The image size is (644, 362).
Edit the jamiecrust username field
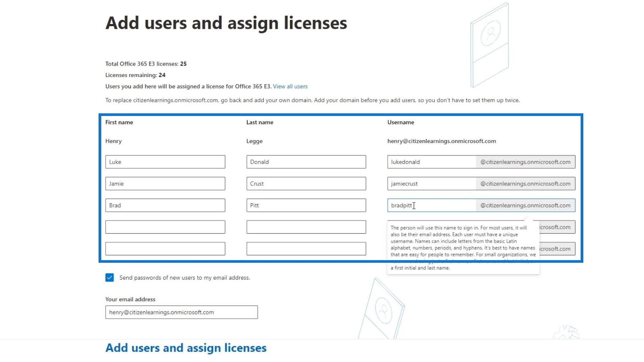click(431, 184)
